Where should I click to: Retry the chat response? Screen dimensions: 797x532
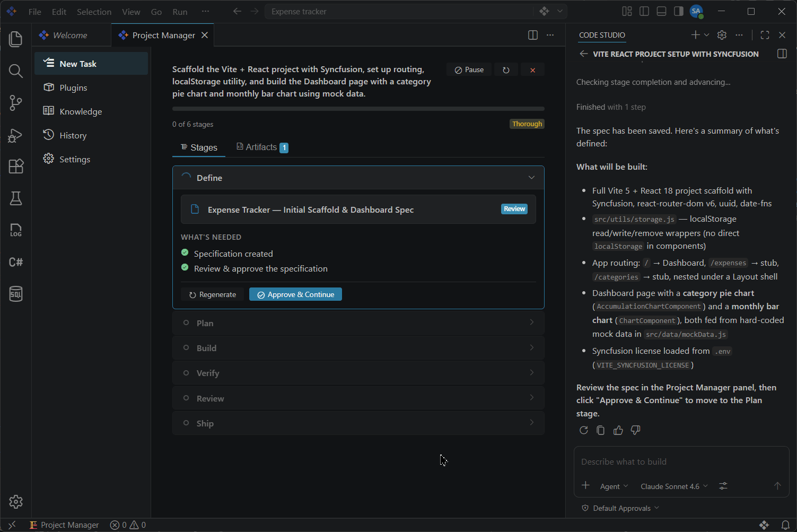[584, 430]
